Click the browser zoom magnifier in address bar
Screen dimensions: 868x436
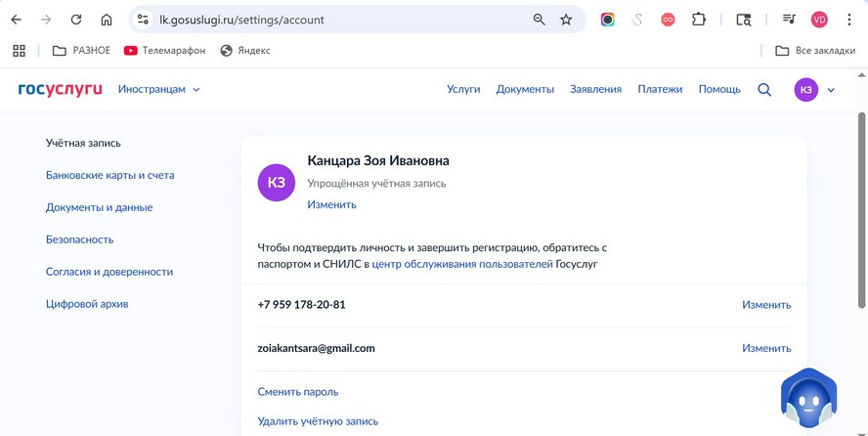(539, 20)
